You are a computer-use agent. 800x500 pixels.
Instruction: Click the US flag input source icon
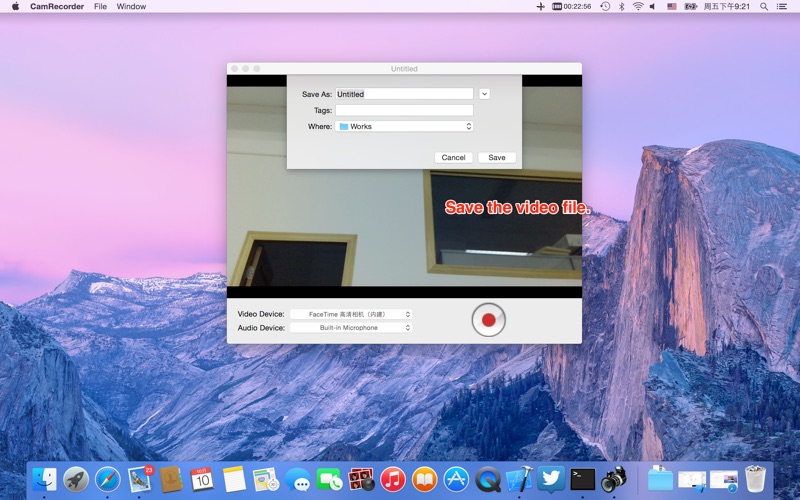[x=672, y=7]
